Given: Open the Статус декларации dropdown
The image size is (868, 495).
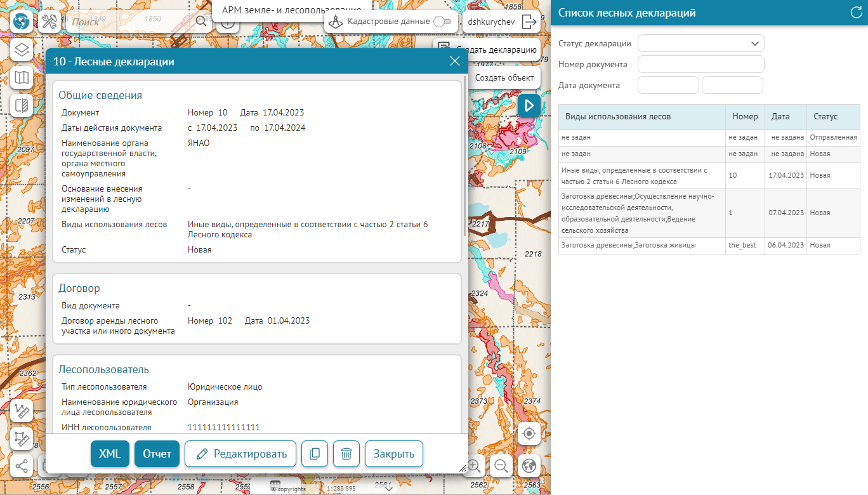Looking at the screenshot, I should [701, 43].
